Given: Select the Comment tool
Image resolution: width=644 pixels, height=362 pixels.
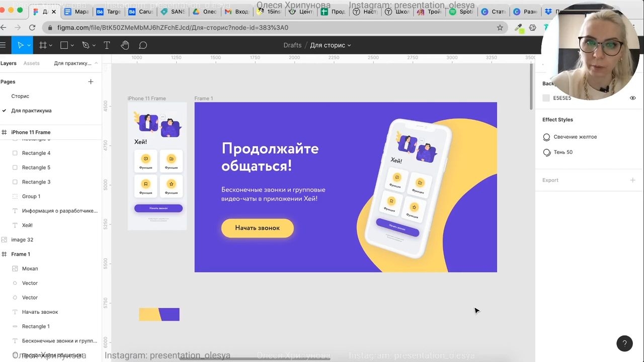Looking at the screenshot, I should pos(143,45).
